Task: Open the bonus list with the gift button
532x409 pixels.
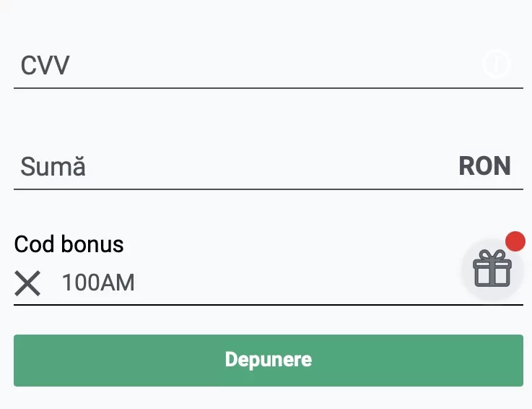Action: coord(492,269)
